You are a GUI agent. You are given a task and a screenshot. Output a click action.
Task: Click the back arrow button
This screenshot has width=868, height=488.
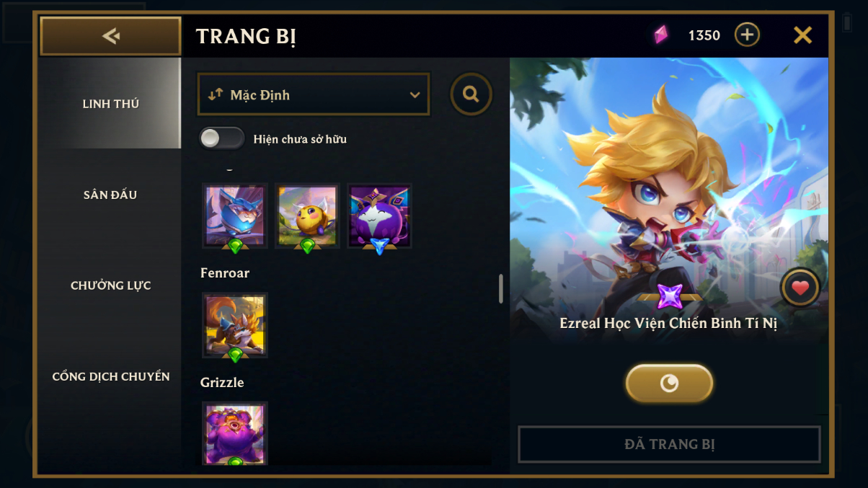110,36
